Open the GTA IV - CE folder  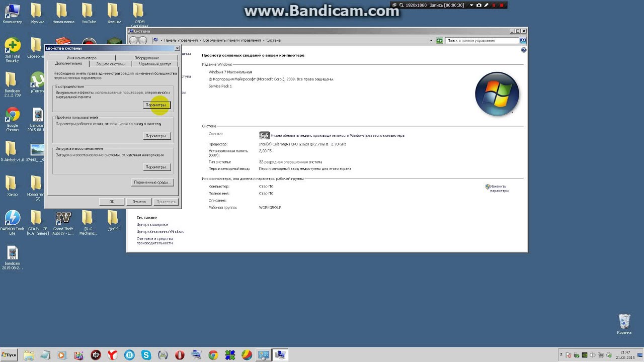pyautogui.click(x=37, y=223)
